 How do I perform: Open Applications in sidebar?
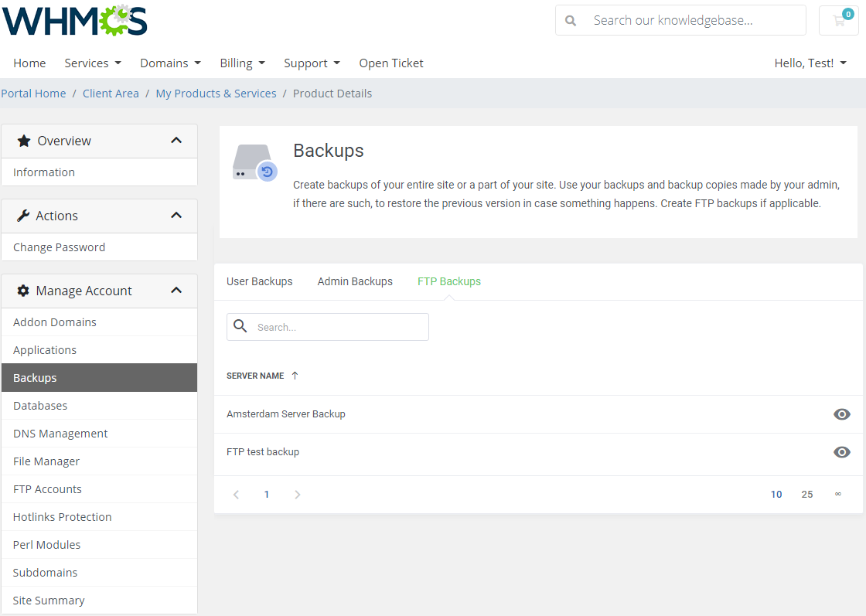pyautogui.click(x=100, y=350)
